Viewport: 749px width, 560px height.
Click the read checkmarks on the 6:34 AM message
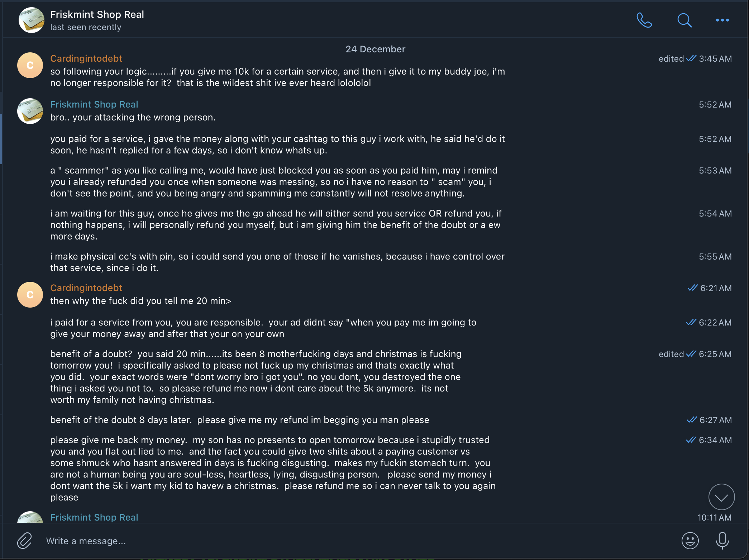[691, 440]
